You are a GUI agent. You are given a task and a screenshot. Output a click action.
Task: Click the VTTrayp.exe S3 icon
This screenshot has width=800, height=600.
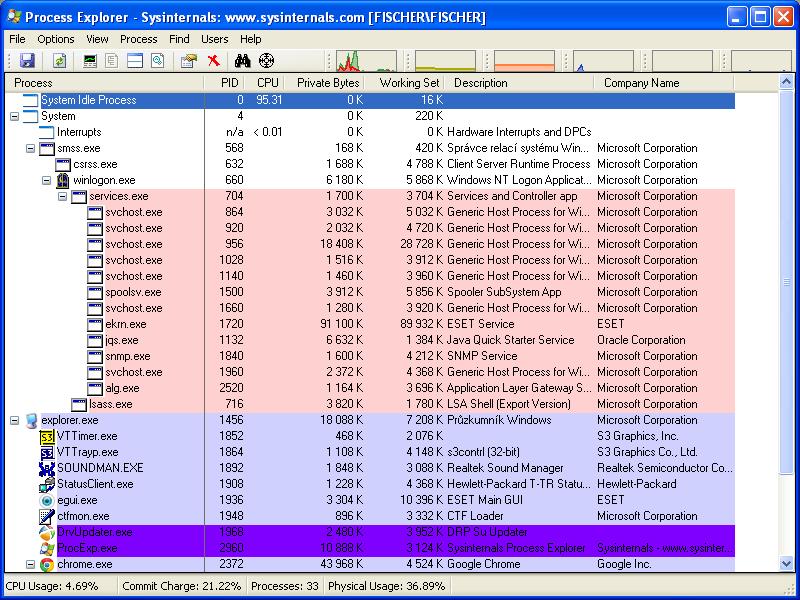[47, 453]
